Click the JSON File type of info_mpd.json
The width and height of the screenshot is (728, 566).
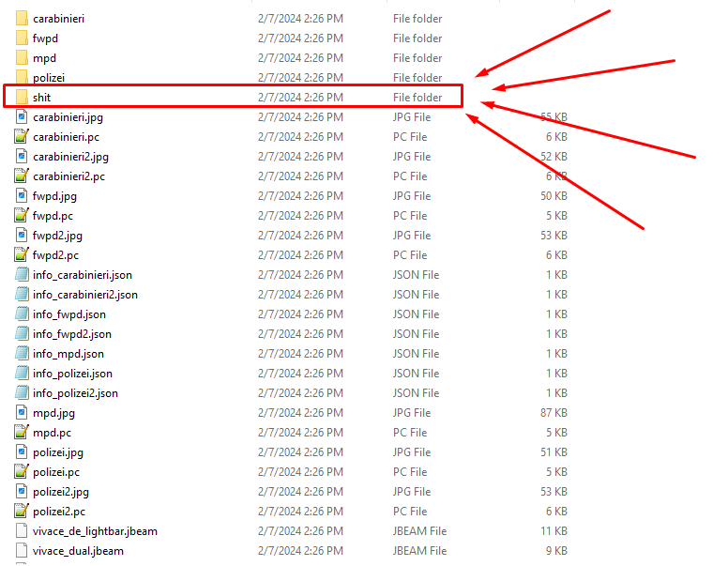pos(417,354)
